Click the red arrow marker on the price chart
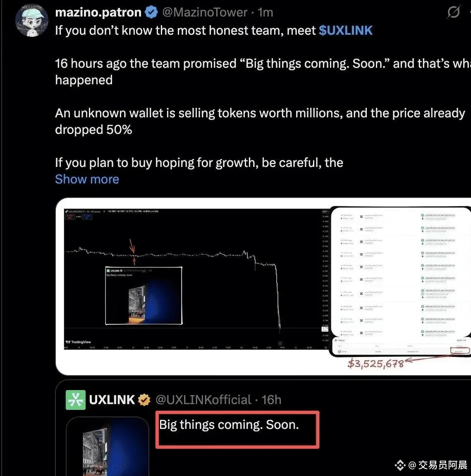Viewport: 471px width, 476px height. click(132, 246)
